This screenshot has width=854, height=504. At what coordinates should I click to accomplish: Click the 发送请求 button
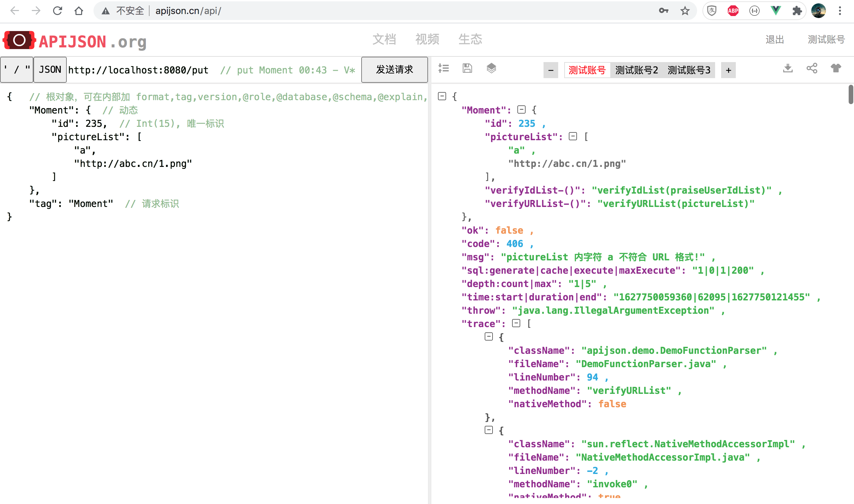[x=394, y=70]
